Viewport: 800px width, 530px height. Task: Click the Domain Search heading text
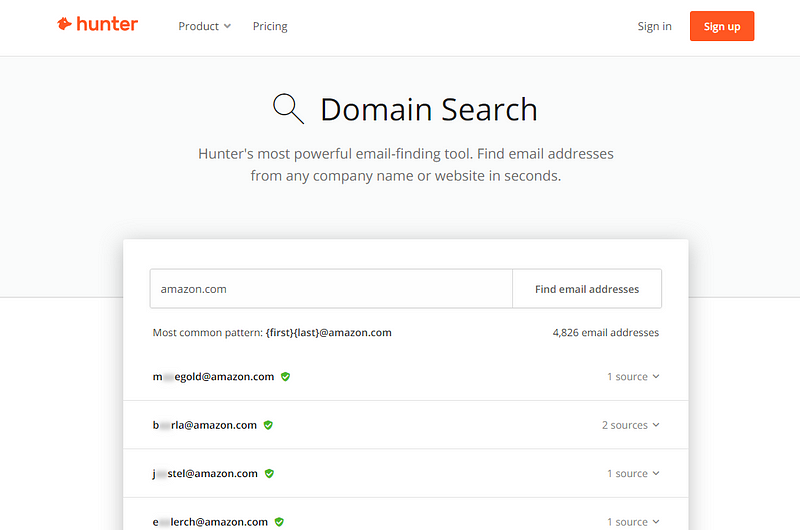(428, 109)
